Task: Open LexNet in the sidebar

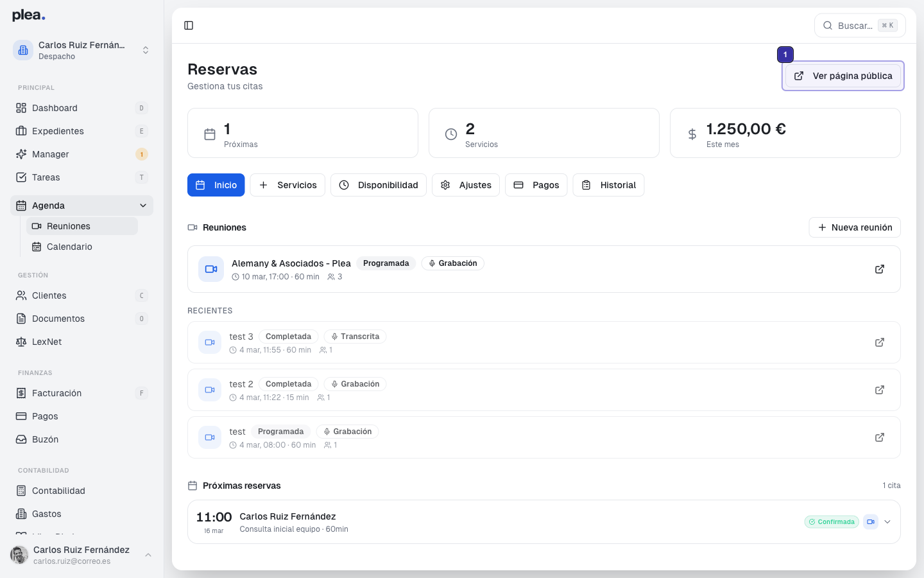Action: [x=81, y=342]
